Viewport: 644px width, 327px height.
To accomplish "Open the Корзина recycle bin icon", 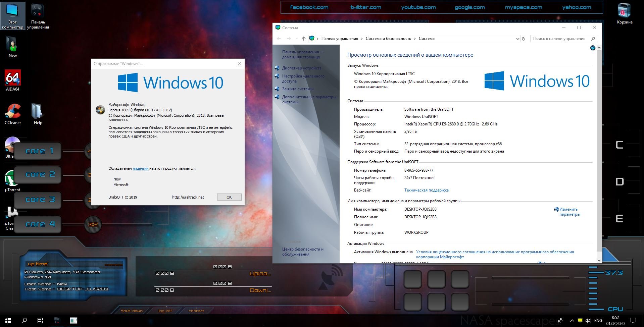I will tap(625, 14).
